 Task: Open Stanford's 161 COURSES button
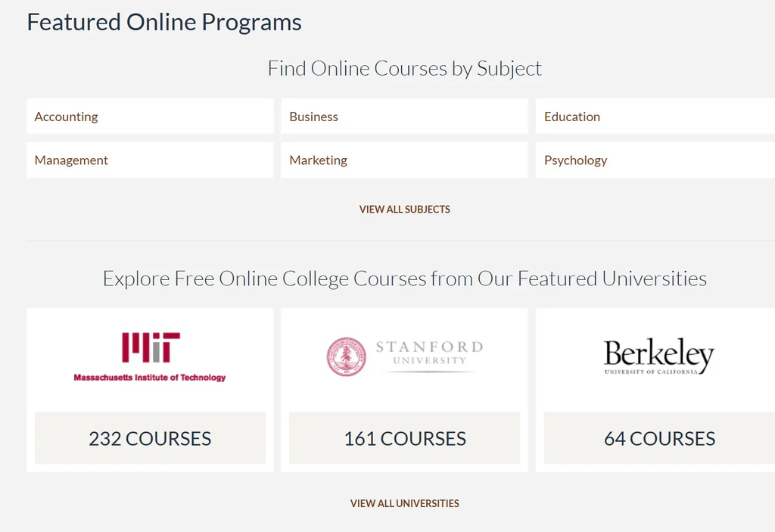(405, 438)
